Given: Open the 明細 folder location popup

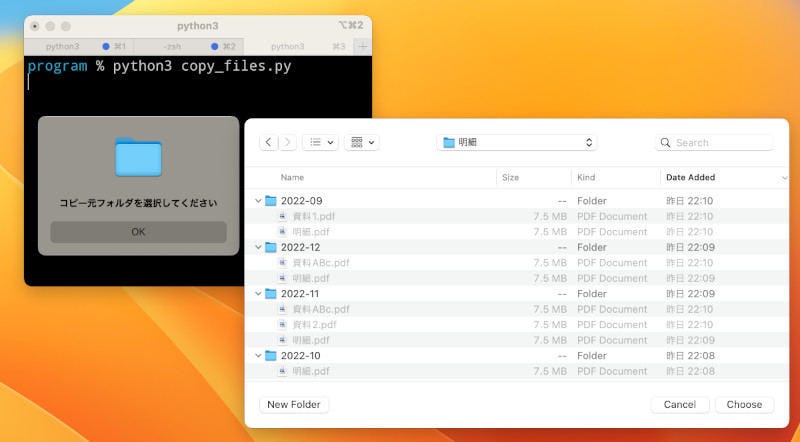Looking at the screenshot, I should pos(517,143).
